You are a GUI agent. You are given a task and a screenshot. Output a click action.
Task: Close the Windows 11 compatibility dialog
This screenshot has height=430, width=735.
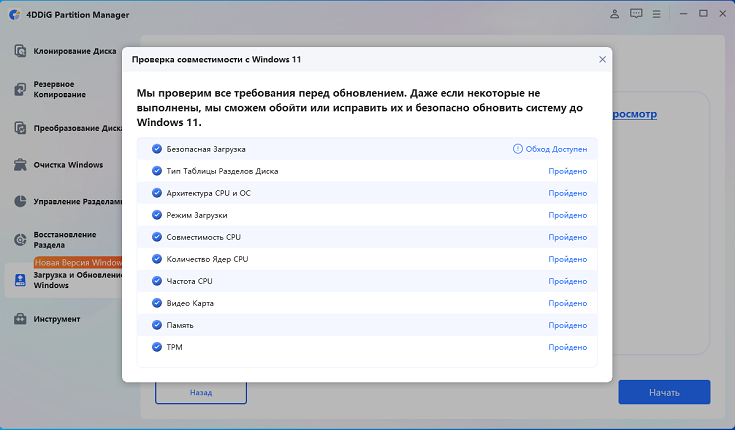click(602, 60)
